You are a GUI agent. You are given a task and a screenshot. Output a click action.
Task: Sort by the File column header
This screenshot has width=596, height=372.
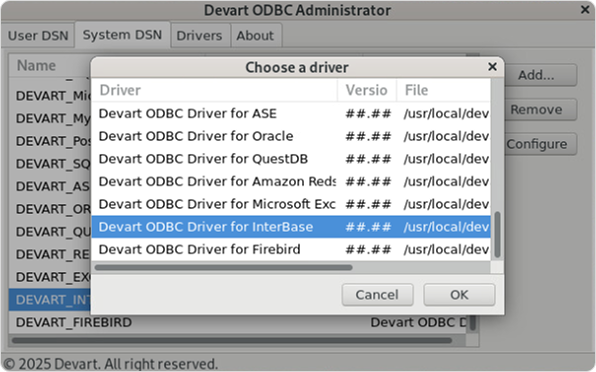443,90
